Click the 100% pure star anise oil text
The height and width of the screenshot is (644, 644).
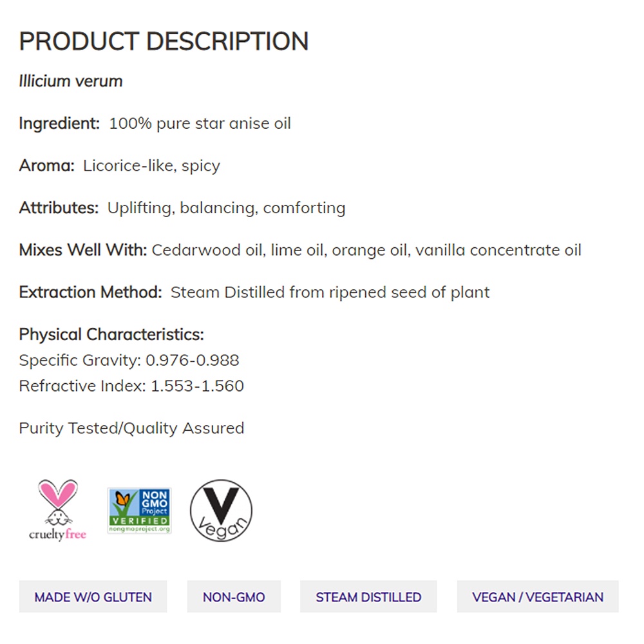click(200, 123)
